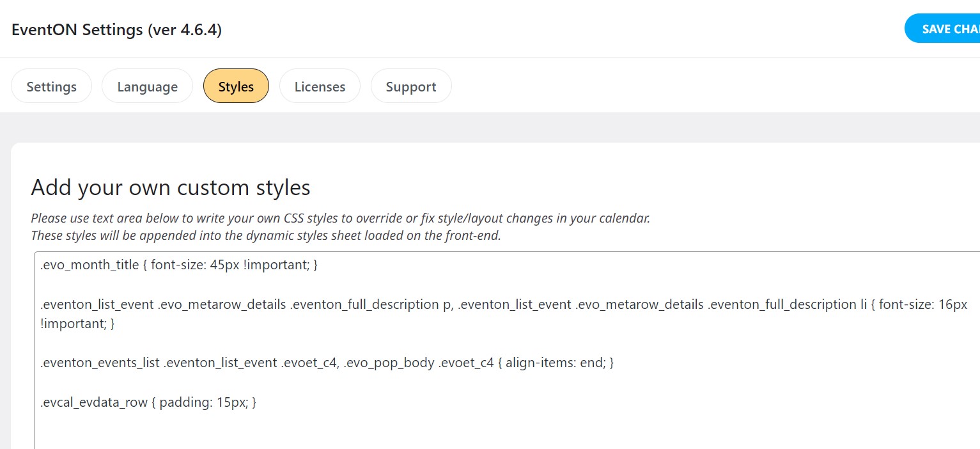Click the EventON Settings version title

pyautogui.click(x=117, y=29)
